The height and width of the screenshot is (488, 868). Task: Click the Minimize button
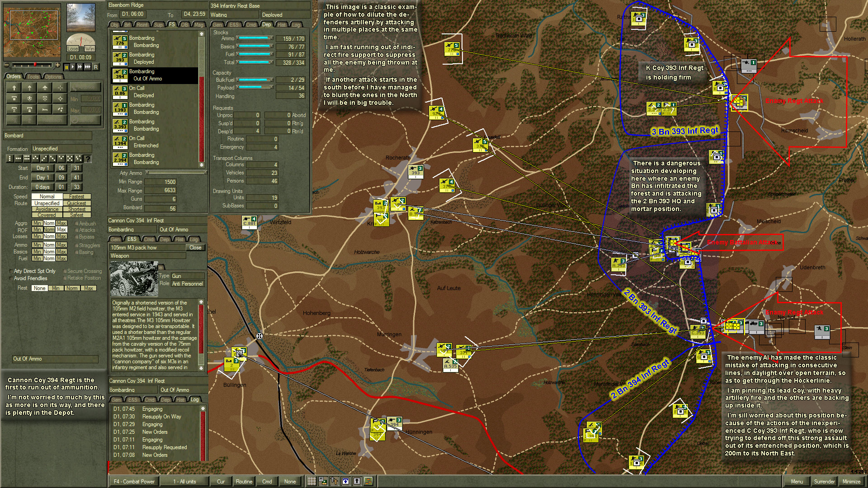pyautogui.click(x=851, y=482)
